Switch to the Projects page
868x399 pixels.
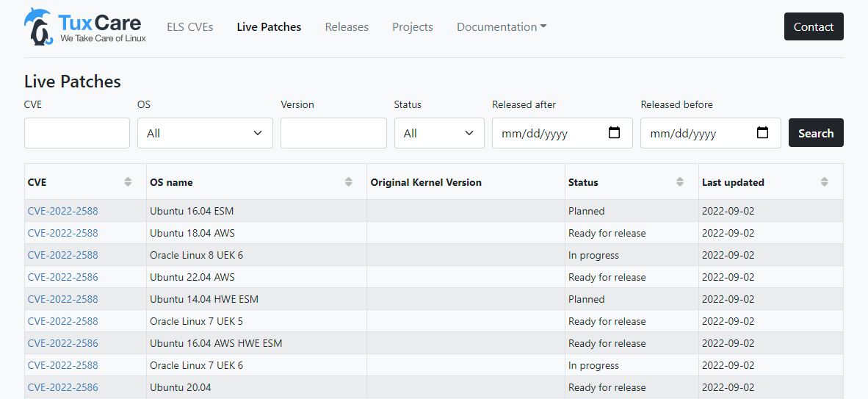pyautogui.click(x=413, y=26)
